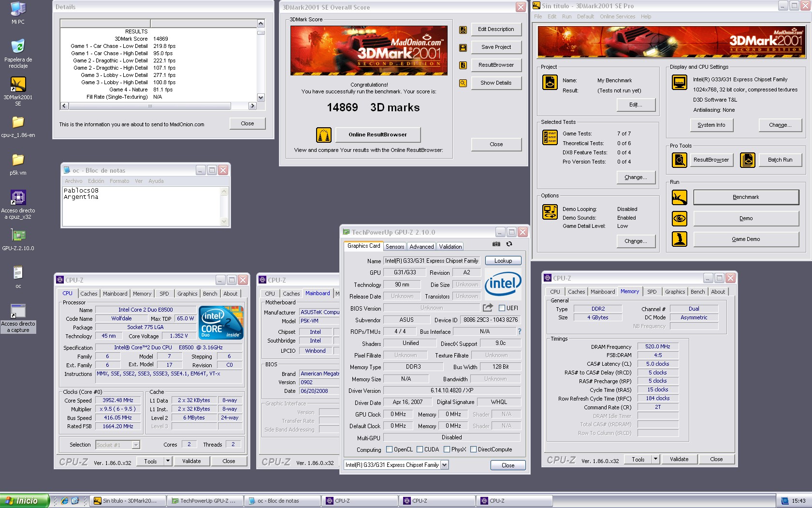Click the Online ResultBrowser button
Viewport: 812px width, 508px height.
point(377,134)
